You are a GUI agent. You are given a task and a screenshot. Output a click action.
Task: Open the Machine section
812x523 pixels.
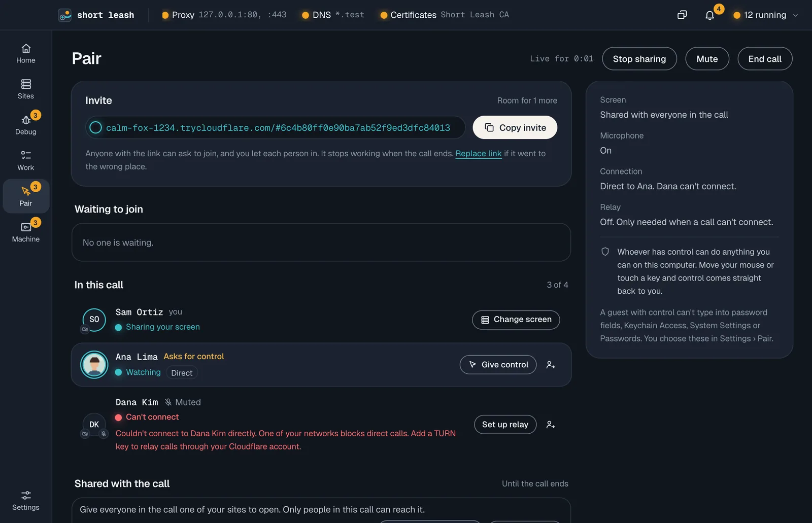click(x=26, y=232)
